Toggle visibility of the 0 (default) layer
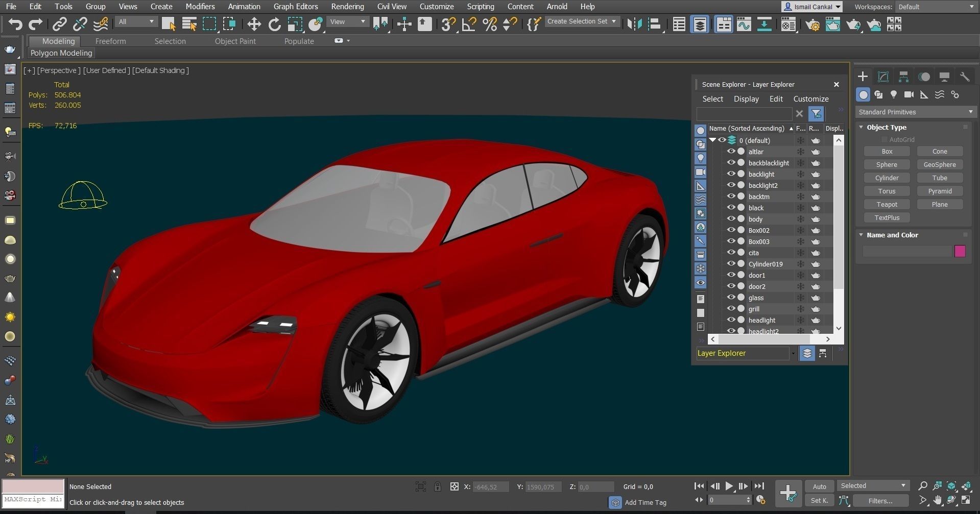 click(722, 140)
